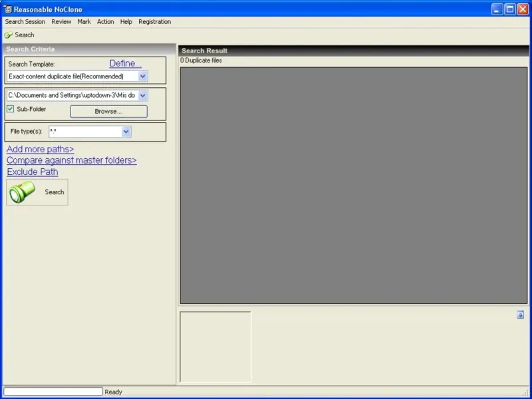The width and height of the screenshot is (532, 399).
Task: Expand the folder path dropdown
Action: point(143,96)
